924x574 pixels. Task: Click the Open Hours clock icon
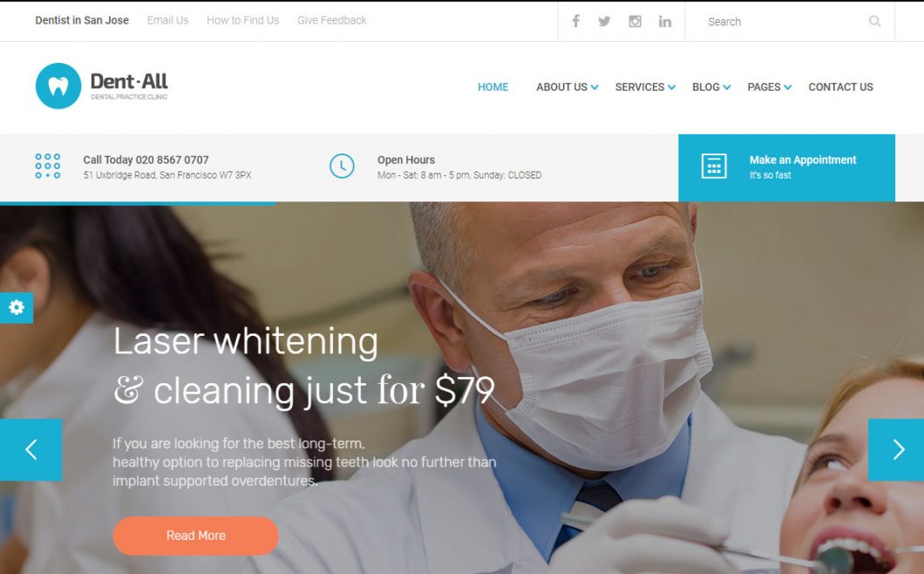(x=342, y=167)
